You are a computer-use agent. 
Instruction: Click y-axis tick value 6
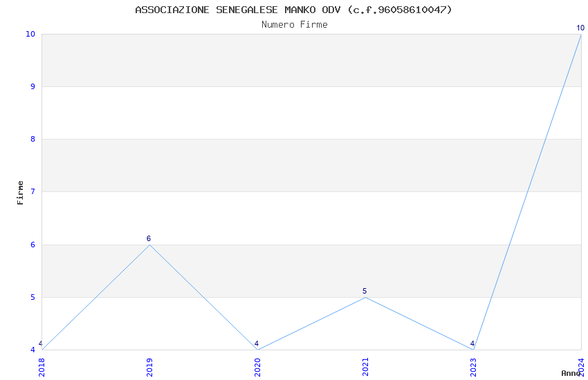point(33,245)
